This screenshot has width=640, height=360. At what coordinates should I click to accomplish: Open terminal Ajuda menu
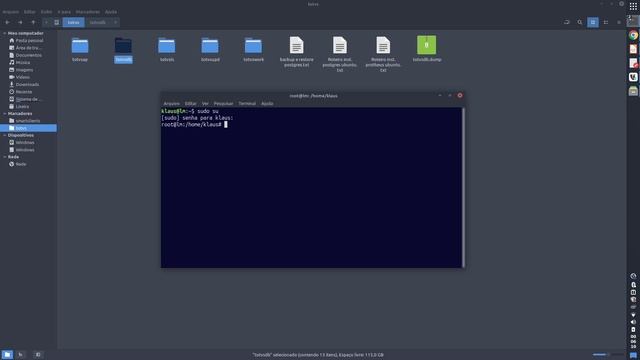coord(267,104)
